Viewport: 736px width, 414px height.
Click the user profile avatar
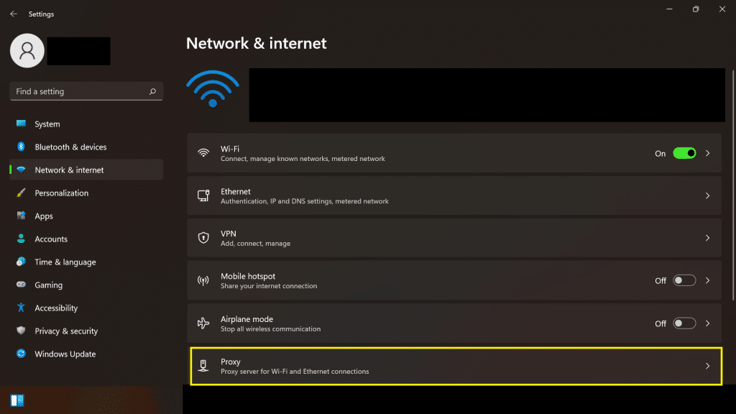[27, 51]
